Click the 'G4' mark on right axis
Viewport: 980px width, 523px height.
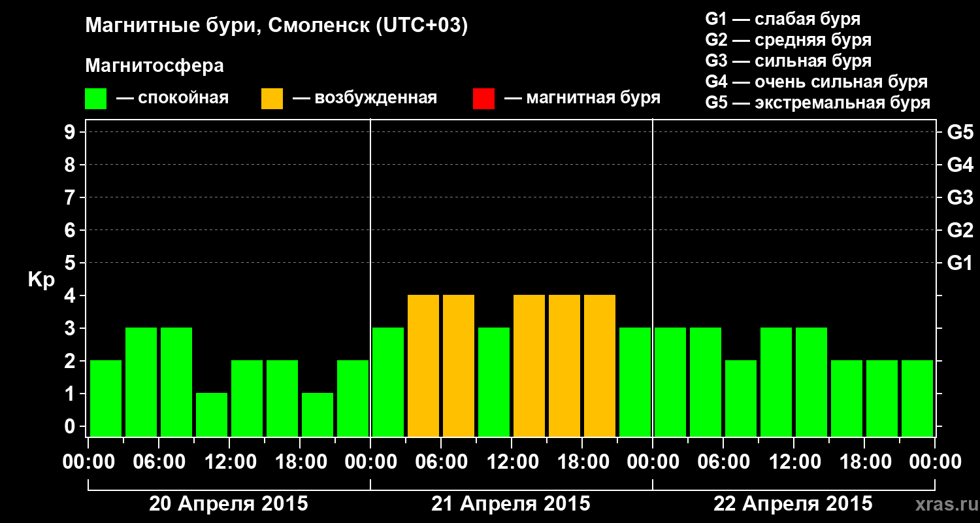960,165
